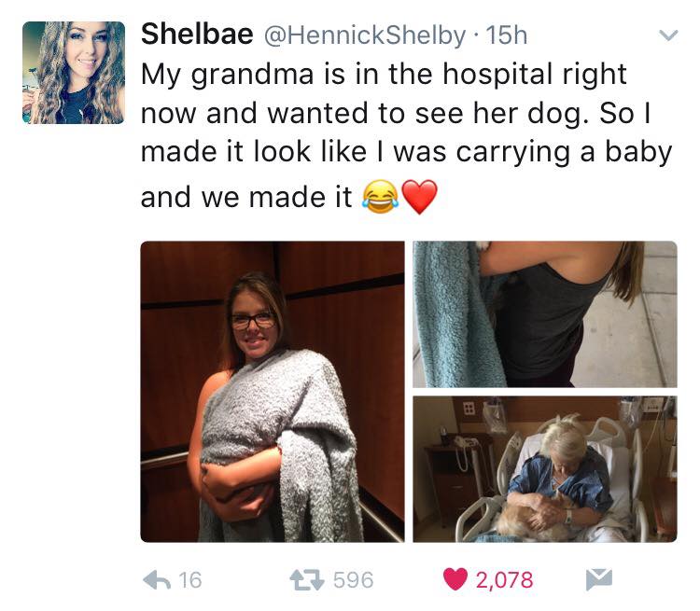Open the @HennickShelby handle link
Viewport: 700px width, 611px height.
365,35
